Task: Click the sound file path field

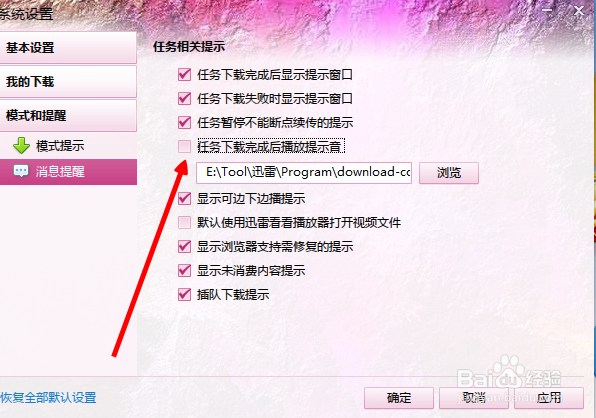Action: [304, 173]
